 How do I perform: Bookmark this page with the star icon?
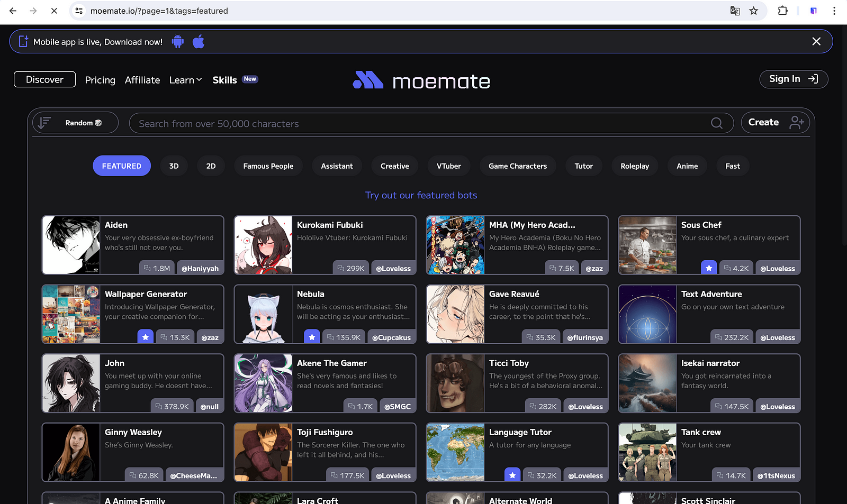click(754, 11)
